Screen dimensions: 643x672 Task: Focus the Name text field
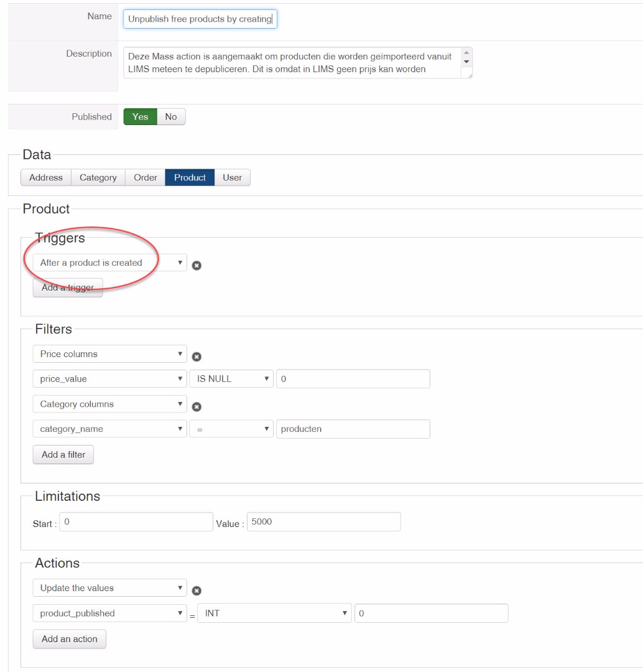(200, 19)
